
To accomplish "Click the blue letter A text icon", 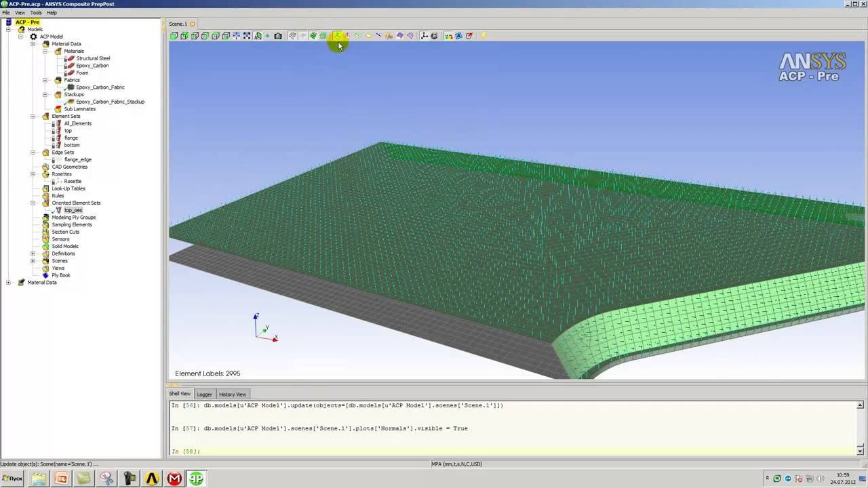I will 458,36.
